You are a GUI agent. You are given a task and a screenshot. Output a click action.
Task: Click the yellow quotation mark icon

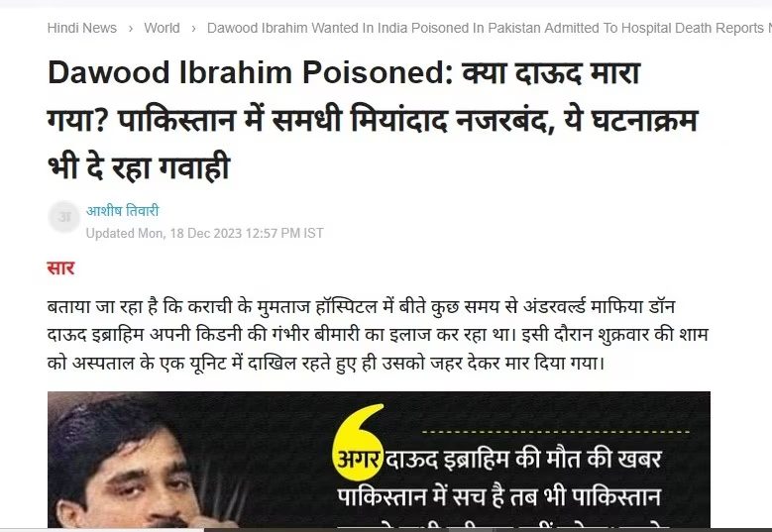point(358,442)
